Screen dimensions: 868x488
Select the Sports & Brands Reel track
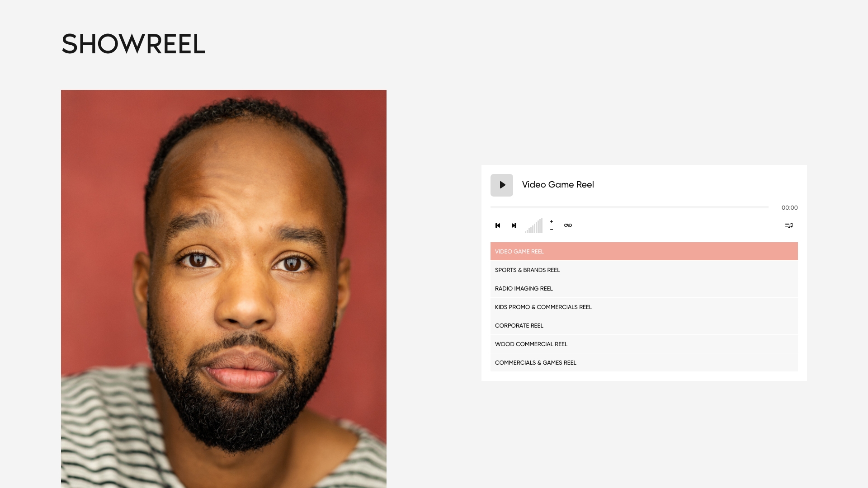[x=644, y=270]
